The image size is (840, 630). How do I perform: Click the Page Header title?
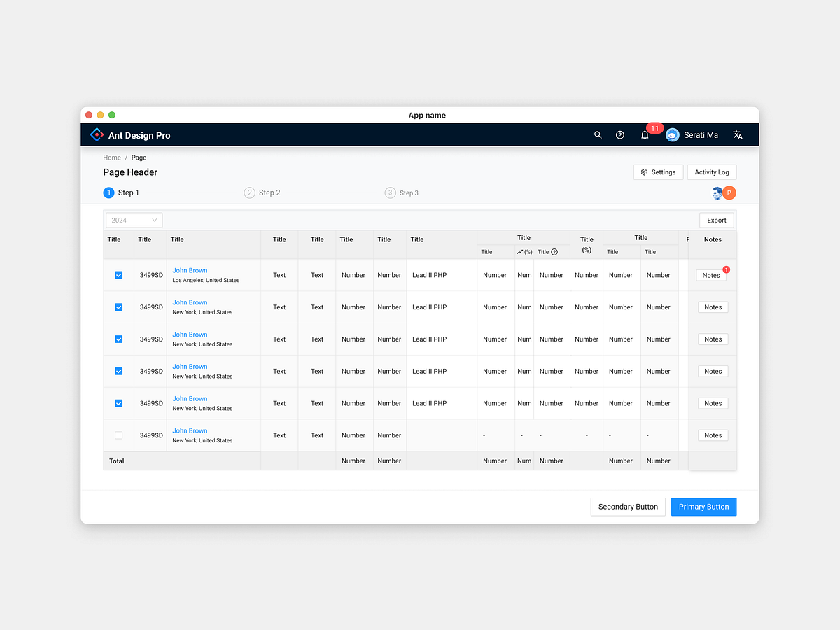pyautogui.click(x=130, y=172)
